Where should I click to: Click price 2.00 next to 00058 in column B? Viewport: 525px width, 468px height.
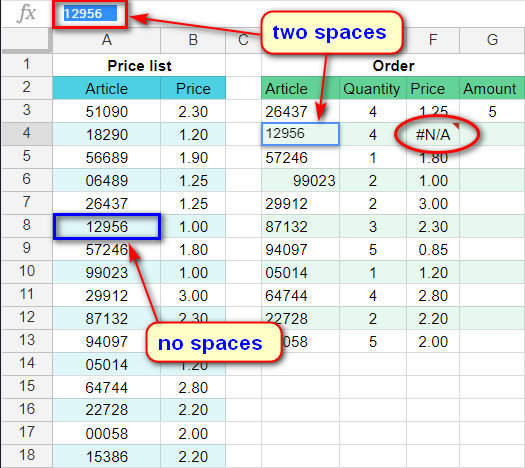[x=193, y=434]
